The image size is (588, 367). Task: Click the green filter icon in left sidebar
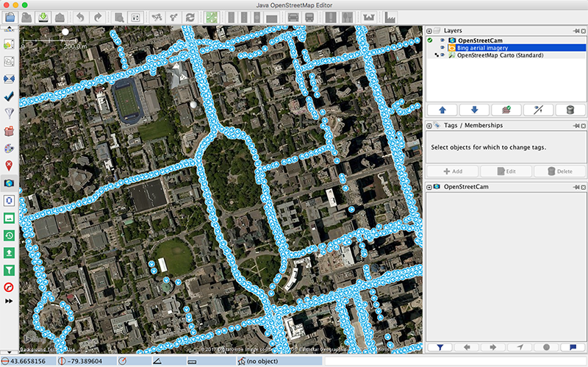click(10, 270)
